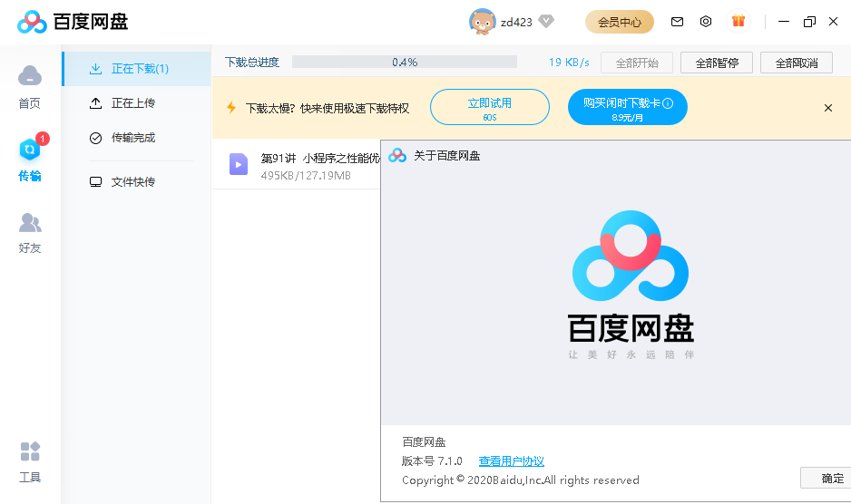851x504 pixels.
Task: Select the 传输 transfer sidebar icon
Action: (30, 159)
